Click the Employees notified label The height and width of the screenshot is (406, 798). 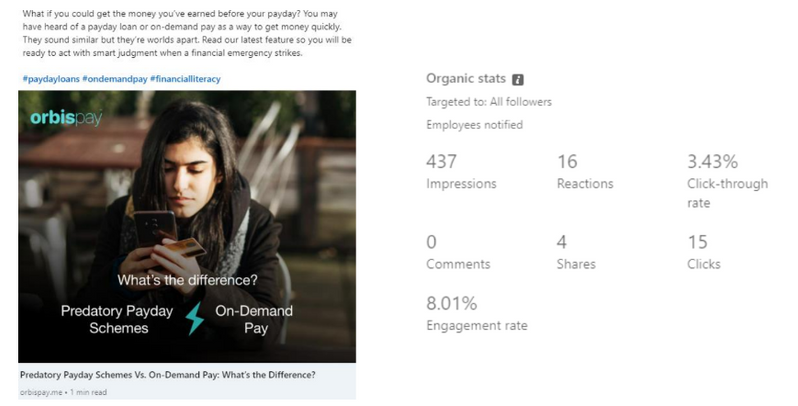474,125
